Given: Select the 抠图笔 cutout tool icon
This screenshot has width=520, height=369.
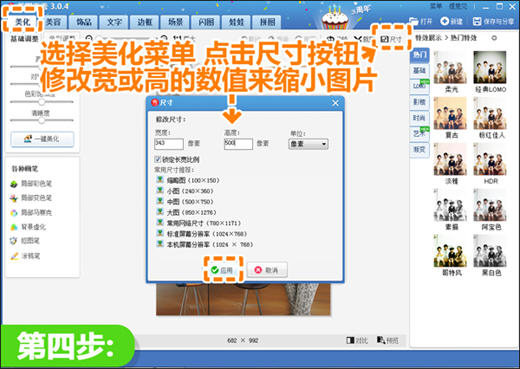Looking at the screenshot, I should point(14,241).
